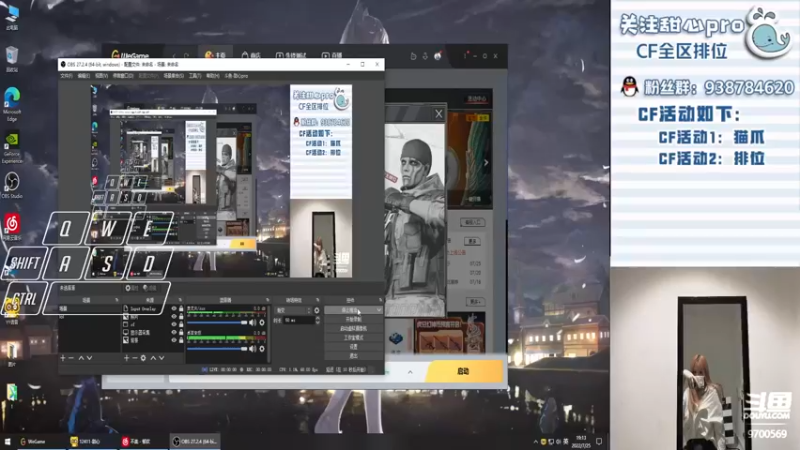Open the GeForce Experience desktop icon
Viewport: 800px width, 450px height.
(12, 148)
